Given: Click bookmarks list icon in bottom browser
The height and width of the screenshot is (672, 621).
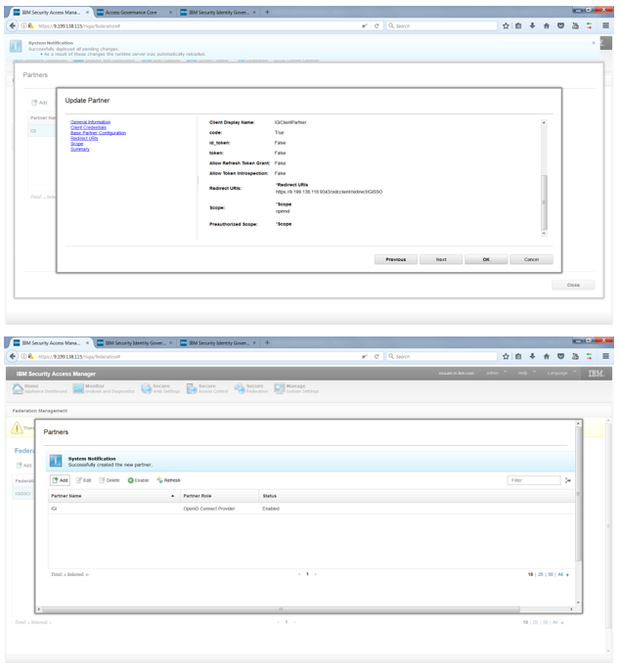Looking at the screenshot, I should (x=518, y=356).
